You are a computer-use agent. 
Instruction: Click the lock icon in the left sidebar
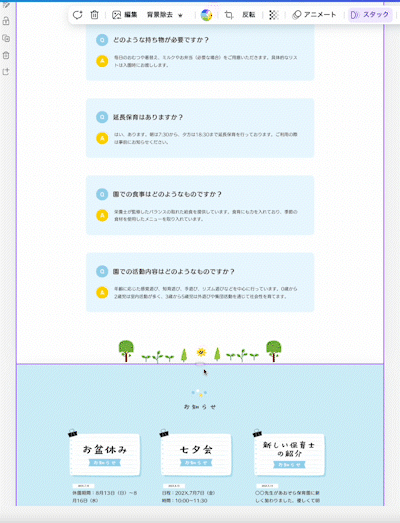(x=6, y=21)
